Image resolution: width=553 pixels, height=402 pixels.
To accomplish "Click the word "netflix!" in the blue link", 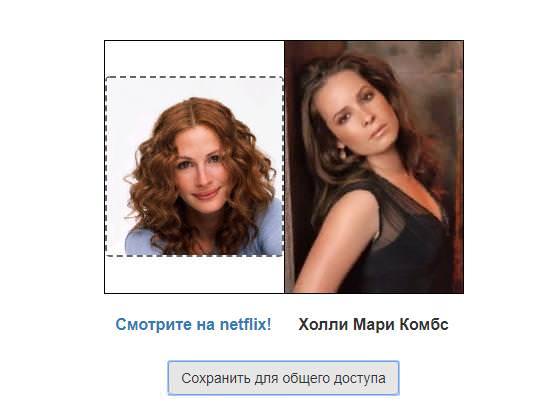I will pos(245,324).
